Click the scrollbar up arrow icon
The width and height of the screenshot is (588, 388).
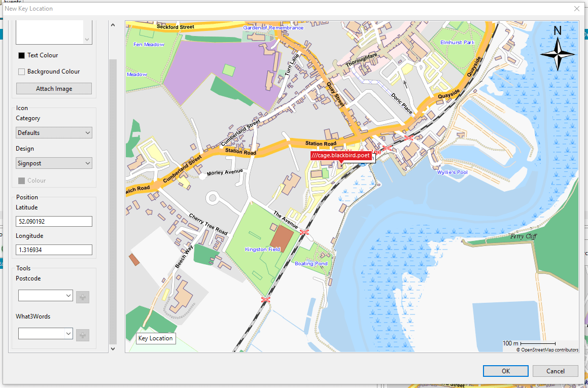113,24
